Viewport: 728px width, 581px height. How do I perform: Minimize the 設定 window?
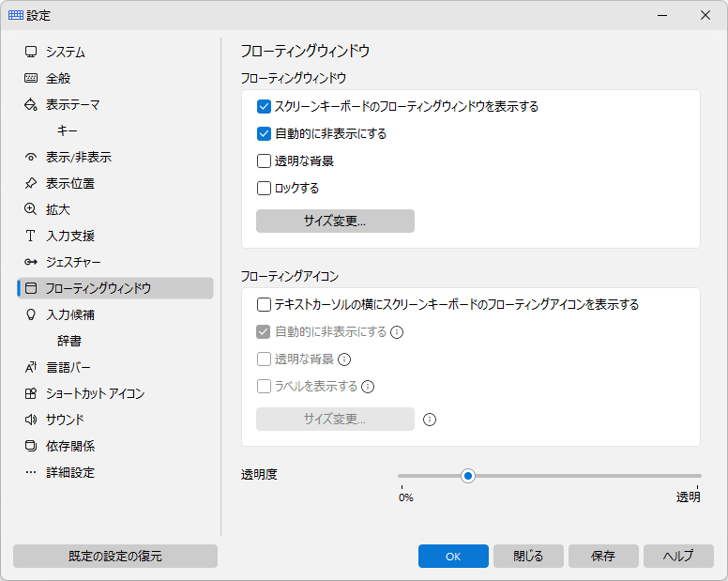[x=662, y=15]
